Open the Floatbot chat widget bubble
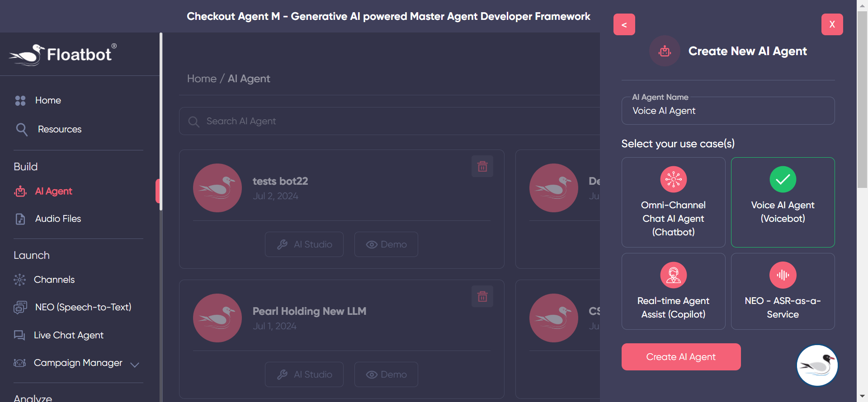868x402 pixels. click(x=817, y=365)
